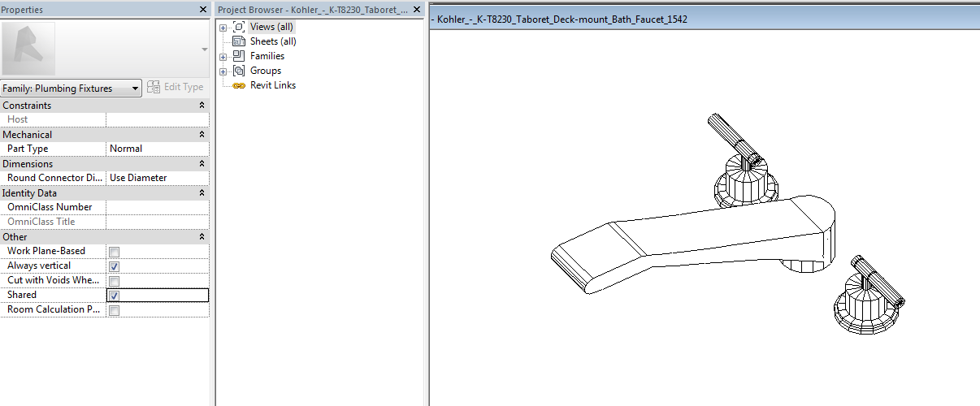Image resolution: width=980 pixels, height=406 pixels.
Task: Select the Families tree item
Action: 267,56
